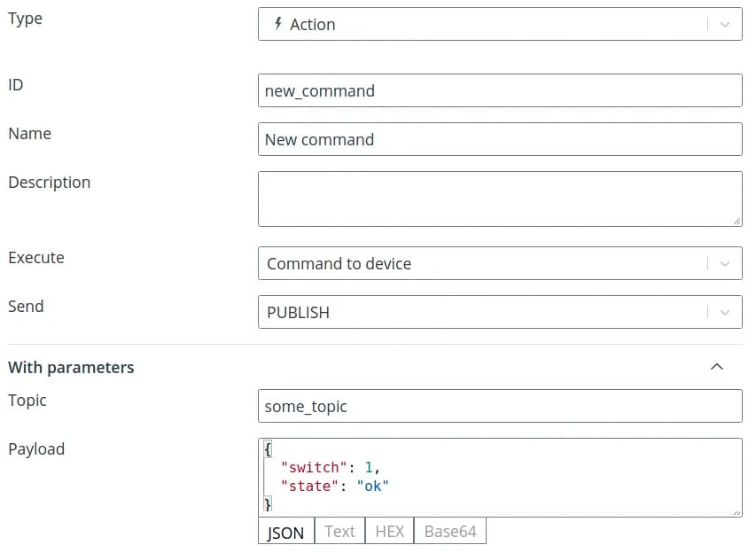Select the Topic field with some_topic
756x553 pixels.
[x=499, y=406]
